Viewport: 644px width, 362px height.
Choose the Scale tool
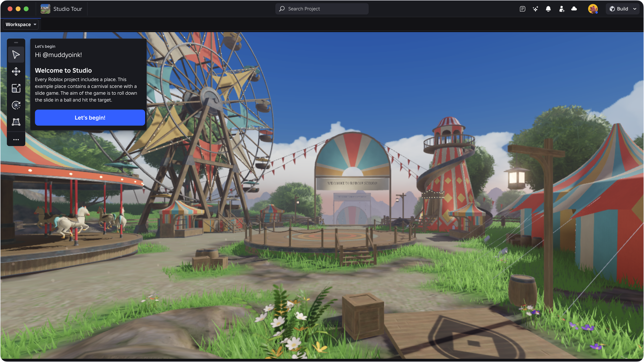[x=16, y=88]
